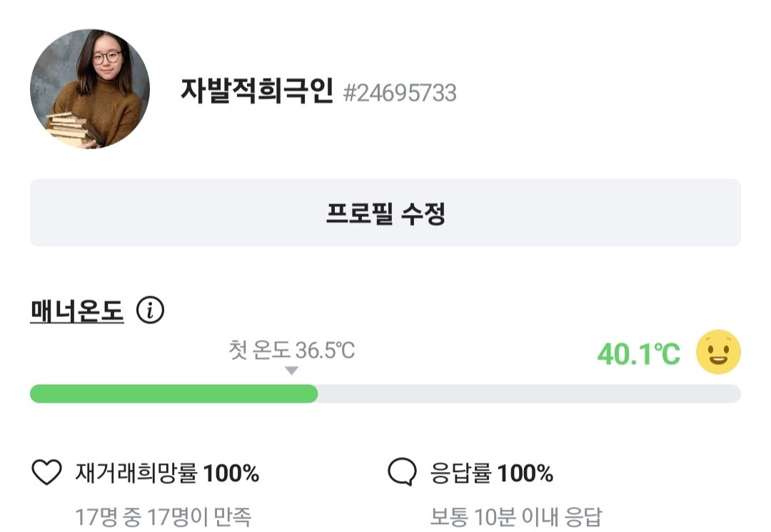This screenshot has width=771, height=532.
Task: Click the green filled manner temperature bar
Action: click(x=173, y=393)
